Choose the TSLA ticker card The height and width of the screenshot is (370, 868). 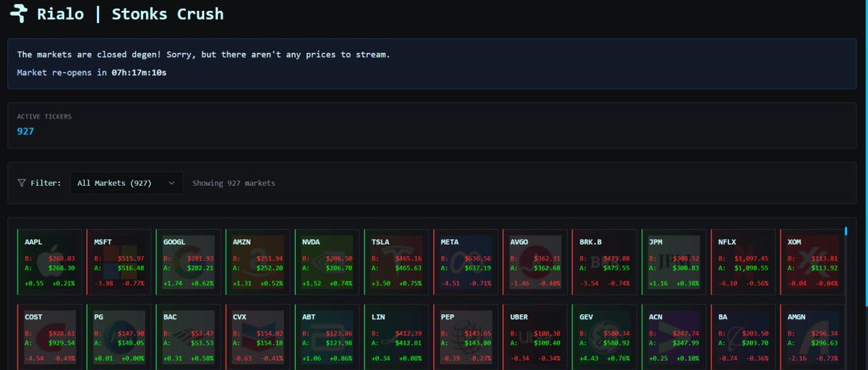click(395, 262)
